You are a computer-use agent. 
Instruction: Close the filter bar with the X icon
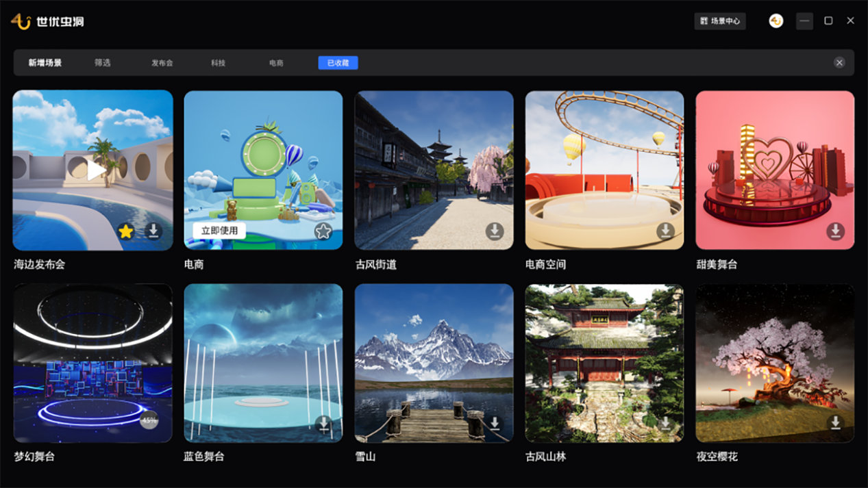(x=839, y=62)
